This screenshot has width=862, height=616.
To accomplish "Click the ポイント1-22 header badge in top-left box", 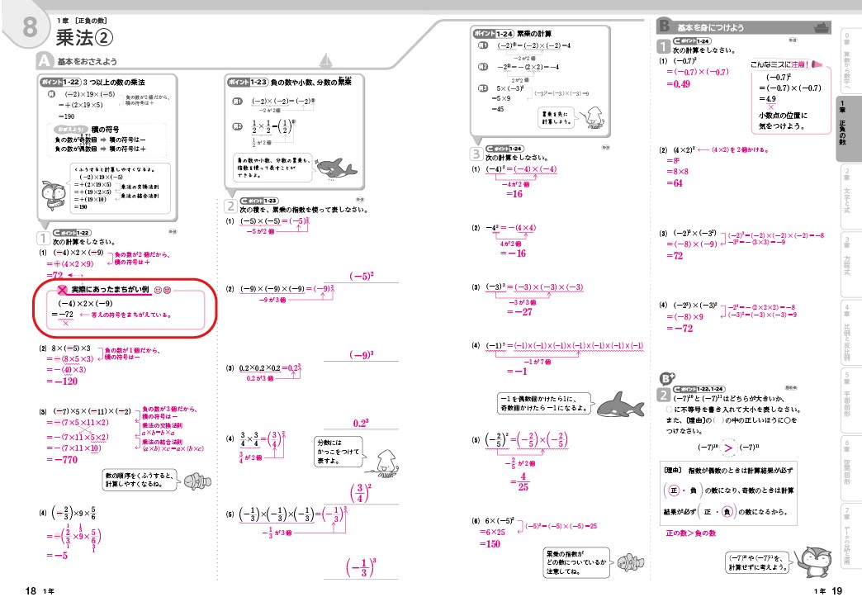I will [x=60, y=82].
